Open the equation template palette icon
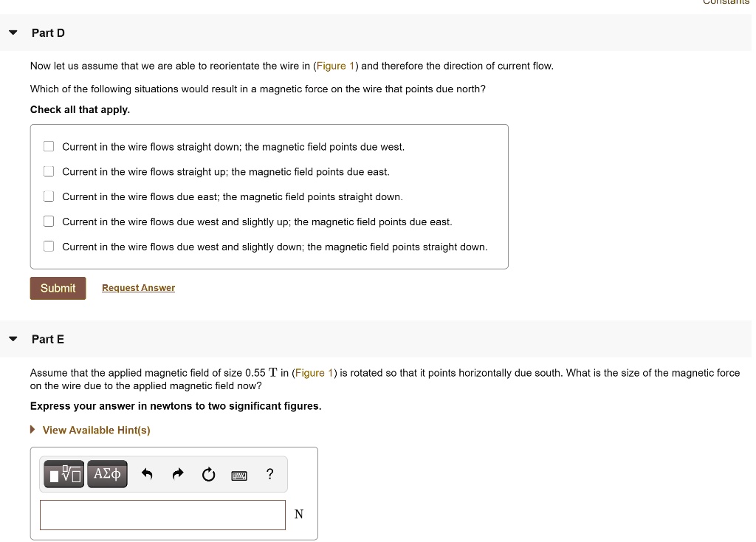The width and height of the screenshot is (756, 542). click(x=63, y=474)
